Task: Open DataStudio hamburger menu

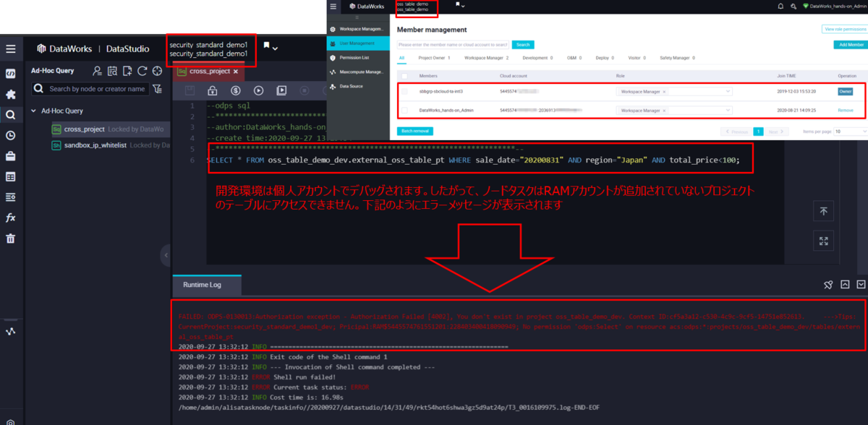Action: 10,49
